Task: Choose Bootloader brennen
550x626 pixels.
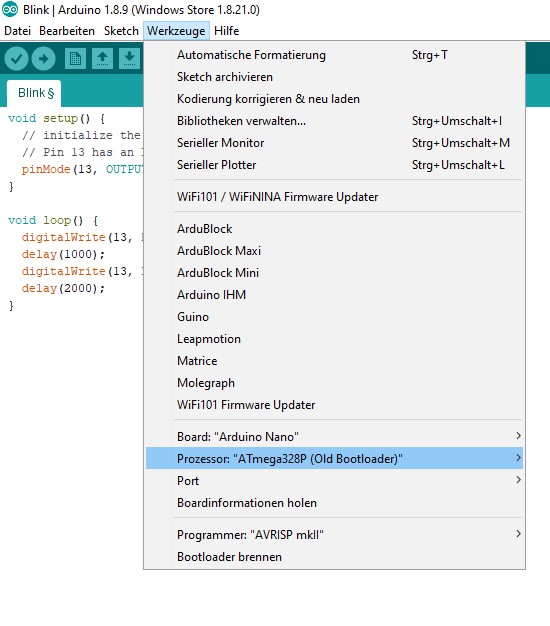Action: coord(334,557)
